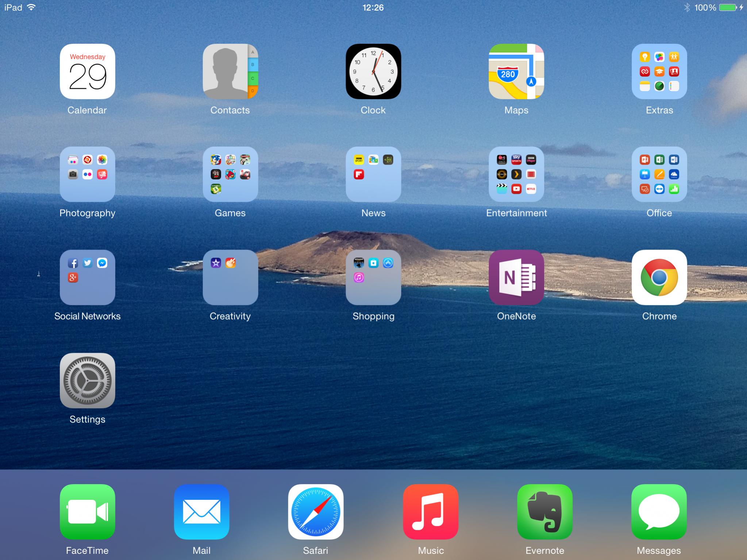Open Mail in the dock
The width and height of the screenshot is (747, 560).
201,512
